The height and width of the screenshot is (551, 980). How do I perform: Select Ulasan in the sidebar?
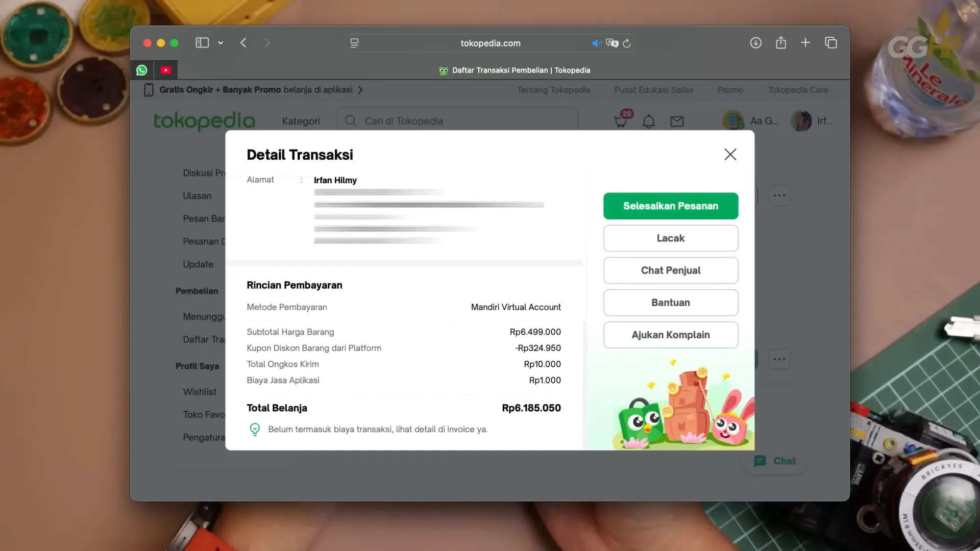pyautogui.click(x=197, y=196)
